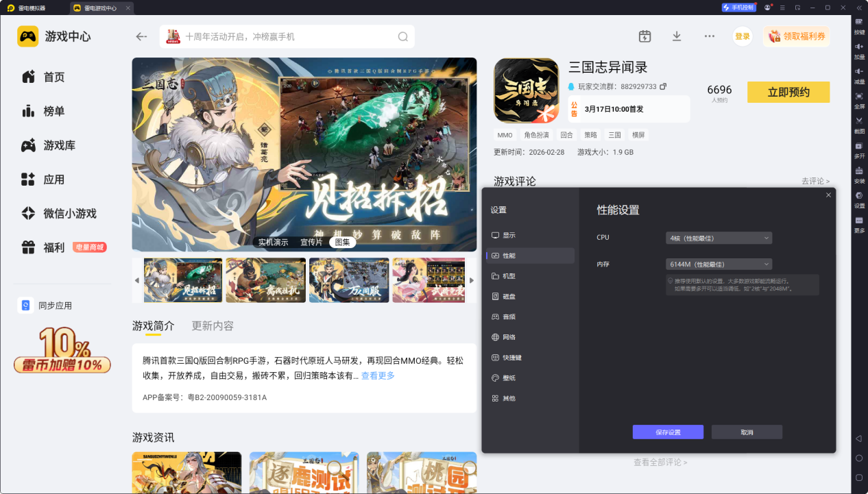Click the 领取福利券 coupon button
868x494 pixels.
coord(796,36)
